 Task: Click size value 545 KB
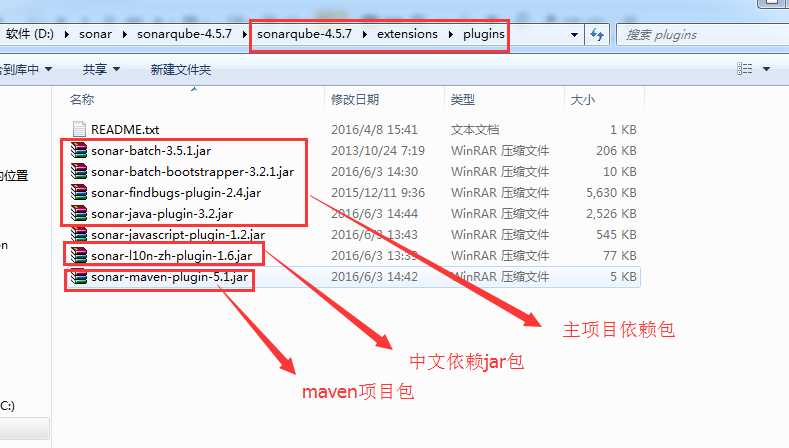point(616,235)
